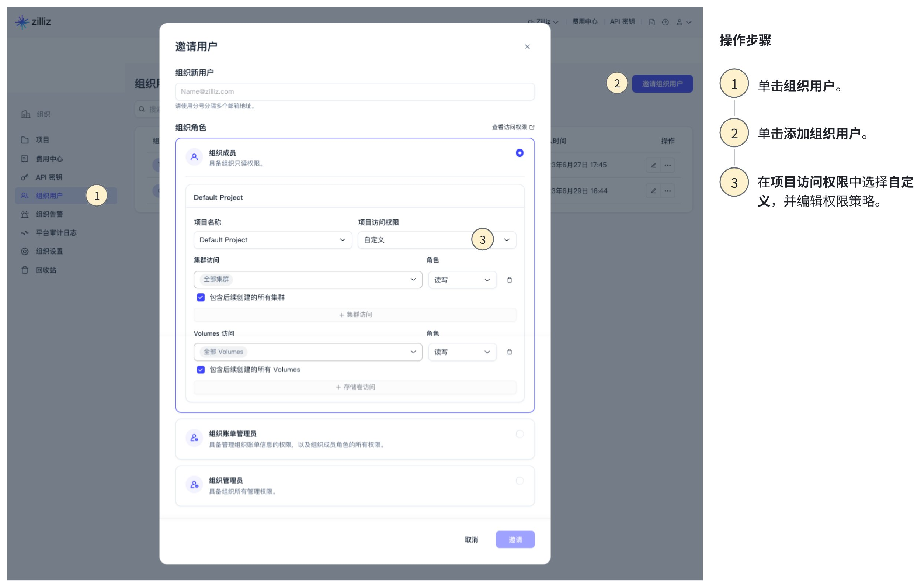Expand the 项目名称 Default Project dropdown
This screenshot has height=588, width=921.
pyautogui.click(x=272, y=240)
